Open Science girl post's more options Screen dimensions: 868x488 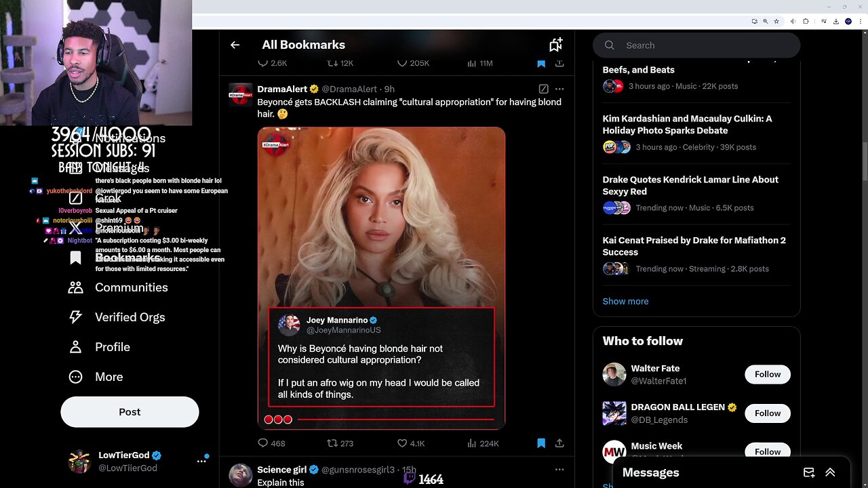(x=559, y=469)
